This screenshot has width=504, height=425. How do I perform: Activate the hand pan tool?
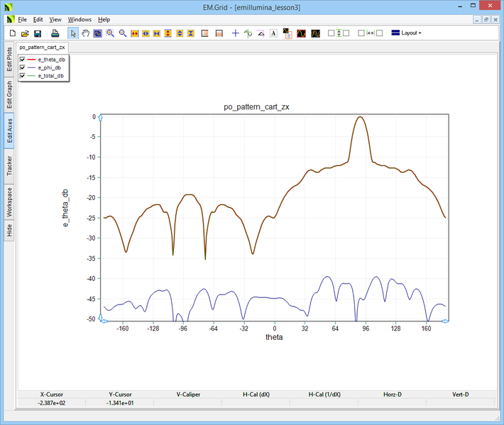coord(86,33)
